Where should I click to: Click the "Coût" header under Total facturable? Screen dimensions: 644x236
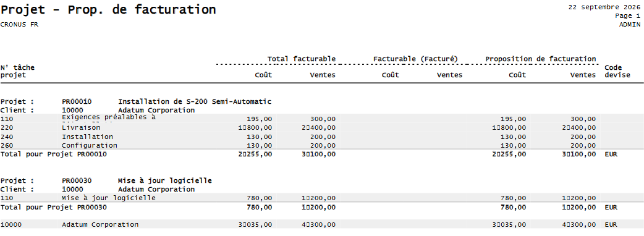pos(263,75)
